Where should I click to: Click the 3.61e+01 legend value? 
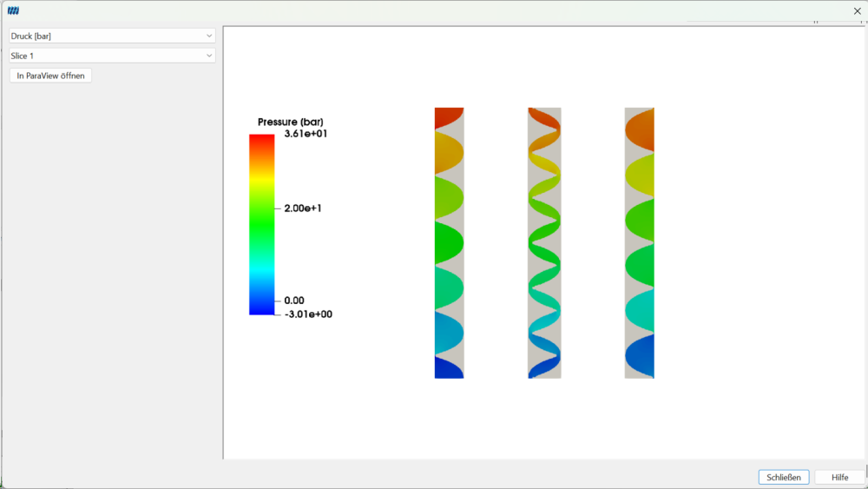tap(306, 134)
